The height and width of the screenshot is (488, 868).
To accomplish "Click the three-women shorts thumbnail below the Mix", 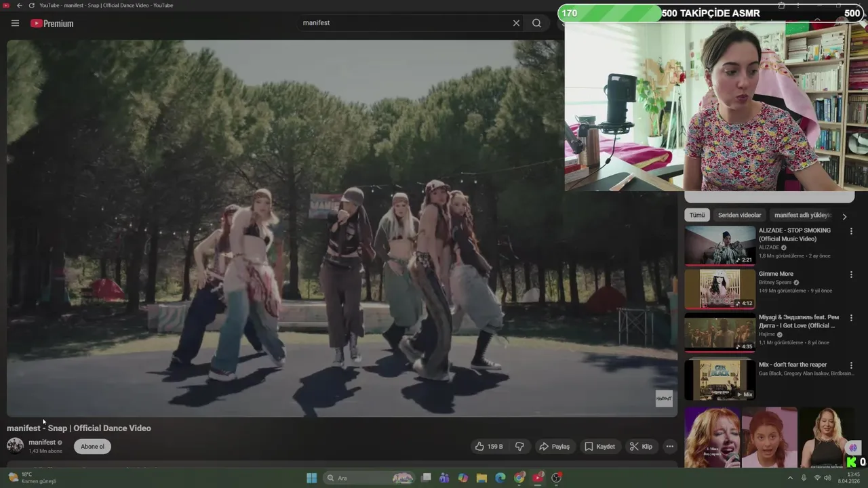I will coord(769,438).
